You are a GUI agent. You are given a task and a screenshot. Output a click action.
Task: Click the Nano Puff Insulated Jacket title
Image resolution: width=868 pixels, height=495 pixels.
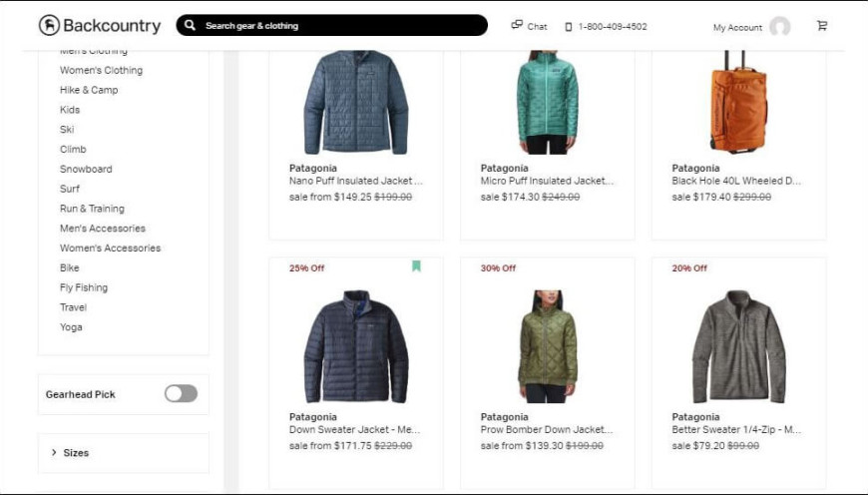click(356, 181)
